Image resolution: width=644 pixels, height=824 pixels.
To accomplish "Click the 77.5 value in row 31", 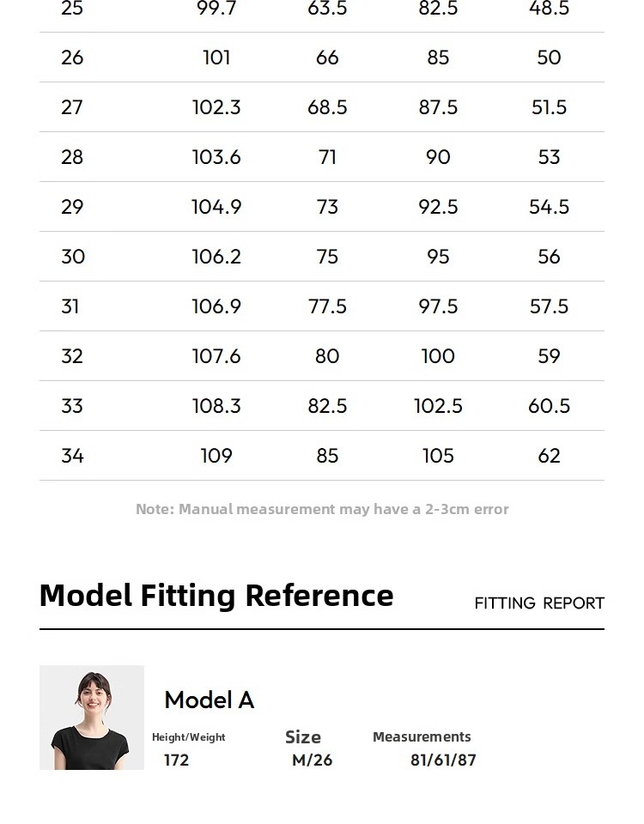I will pyautogui.click(x=327, y=306).
